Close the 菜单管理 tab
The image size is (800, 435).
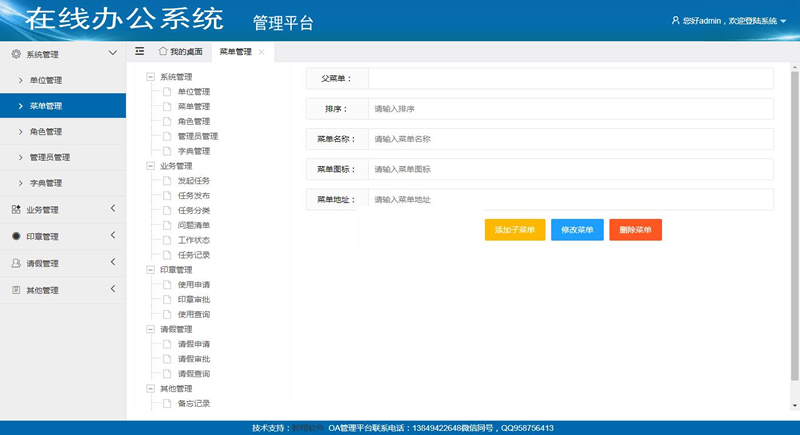coord(261,52)
